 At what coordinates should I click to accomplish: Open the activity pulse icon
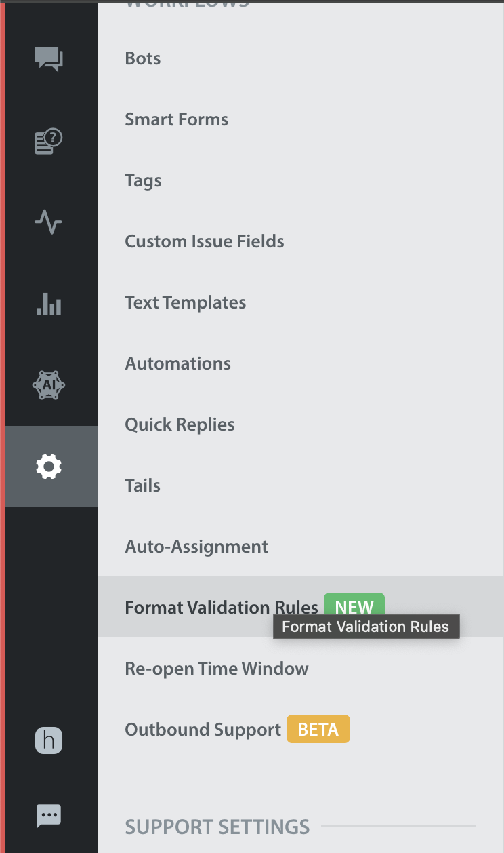(x=49, y=222)
